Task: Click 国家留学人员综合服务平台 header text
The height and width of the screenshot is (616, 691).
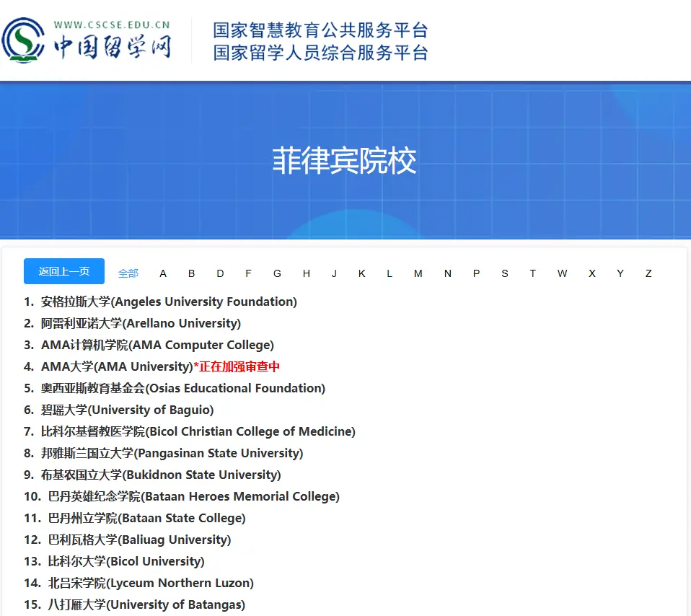Action: click(320, 53)
